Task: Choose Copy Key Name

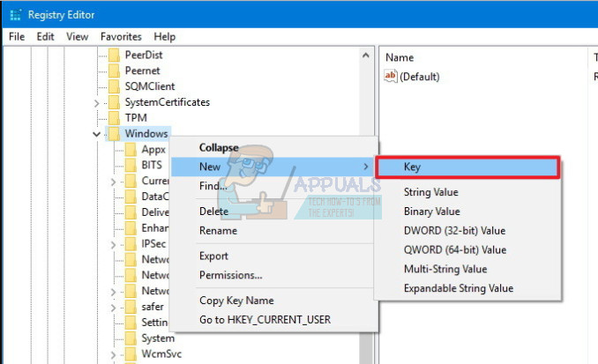Action: coord(274,301)
